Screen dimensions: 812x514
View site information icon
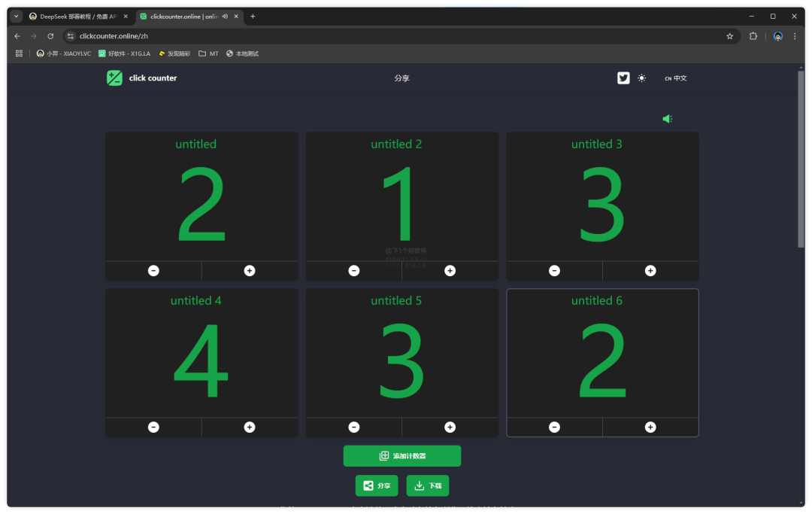tap(71, 36)
